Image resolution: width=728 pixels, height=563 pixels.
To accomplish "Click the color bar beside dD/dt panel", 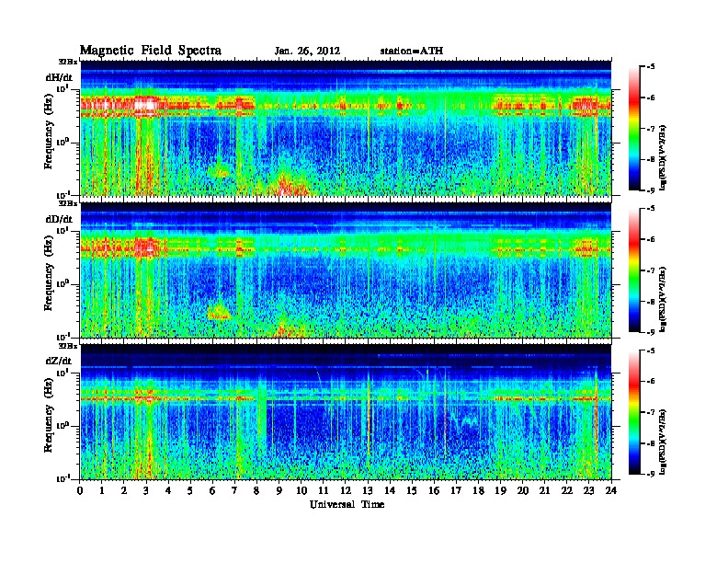I will click(634, 270).
